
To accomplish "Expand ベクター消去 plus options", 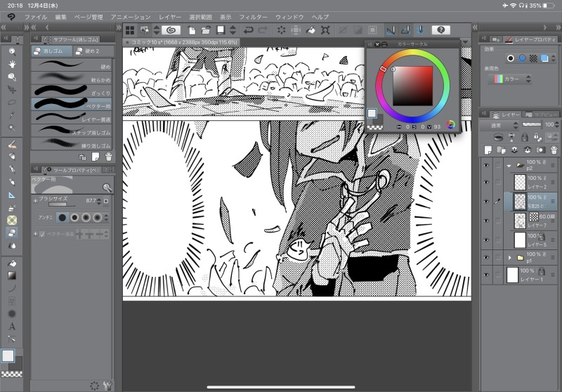I will pyautogui.click(x=35, y=234).
